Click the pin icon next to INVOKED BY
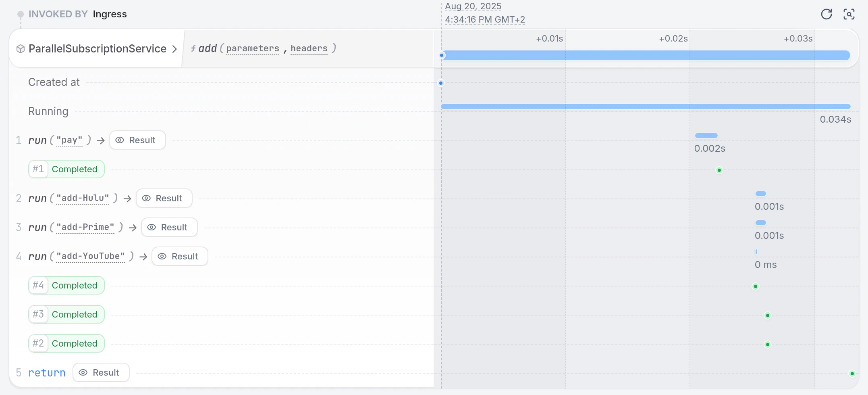Viewport: 868px width, 395px height. click(x=20, y=14)
